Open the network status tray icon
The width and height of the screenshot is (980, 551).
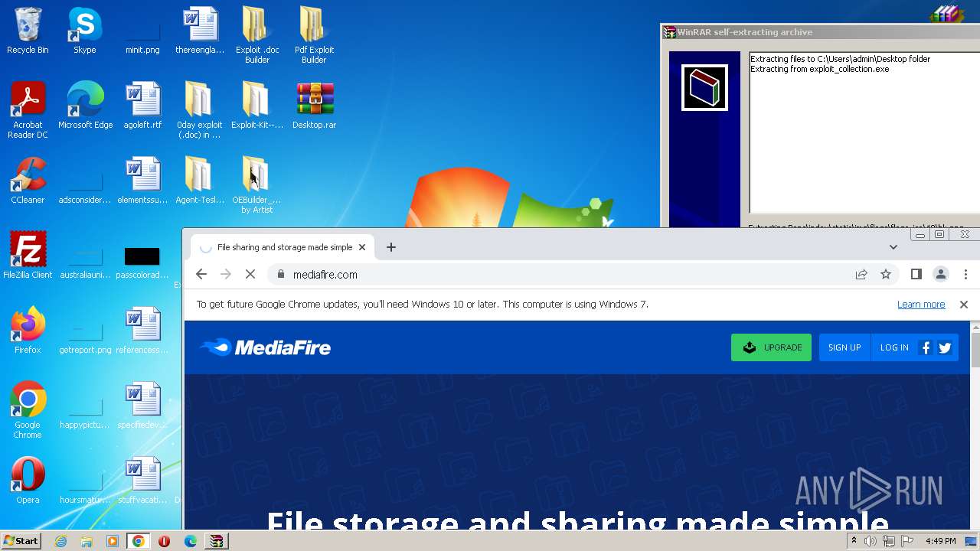(889, 541)
